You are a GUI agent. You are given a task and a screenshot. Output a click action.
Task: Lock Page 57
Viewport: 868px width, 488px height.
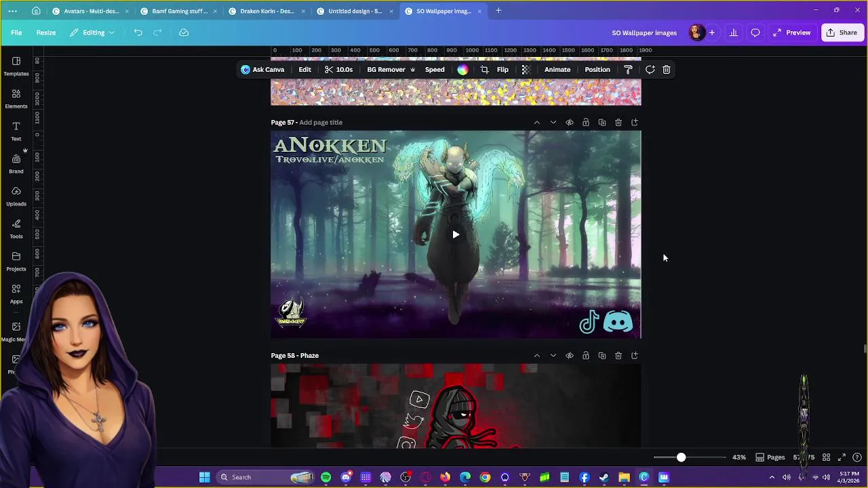pos(586,123)
